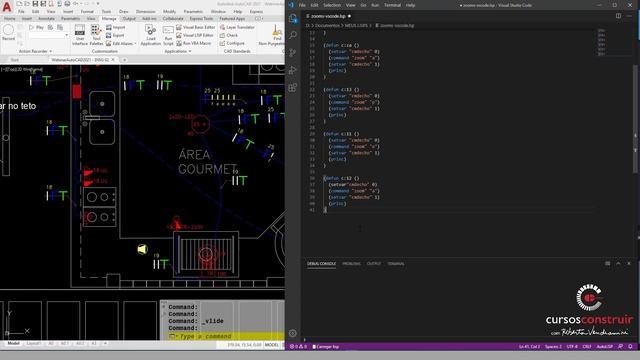640x360 pixels.
Task: Select the zoomv-vscode.lsp editor tab
Action: pos(329,16)
